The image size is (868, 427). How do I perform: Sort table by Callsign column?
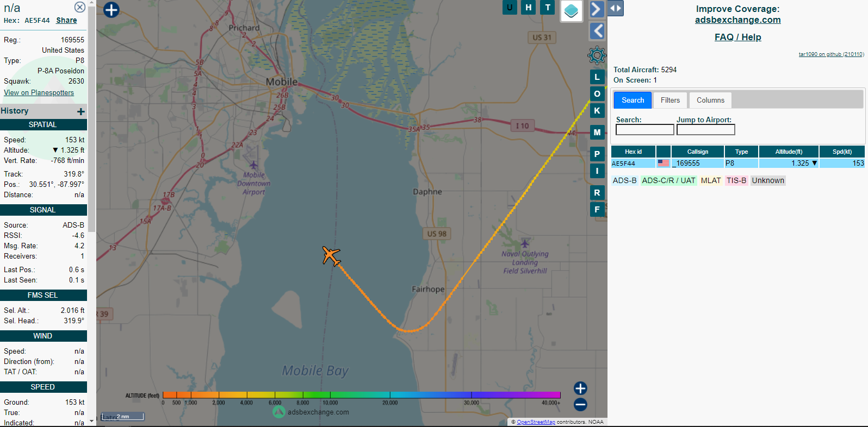pos(697,152)
